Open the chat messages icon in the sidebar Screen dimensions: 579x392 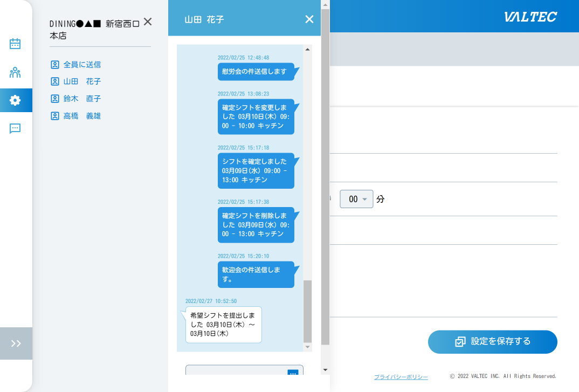16,128
